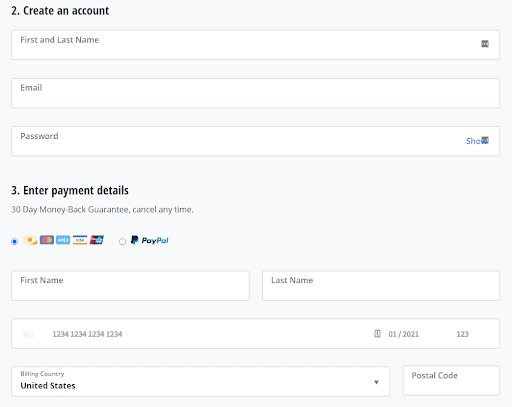Click the password manager icon in Password field
This screenshot has height=407, width=512.
[485, 140]
